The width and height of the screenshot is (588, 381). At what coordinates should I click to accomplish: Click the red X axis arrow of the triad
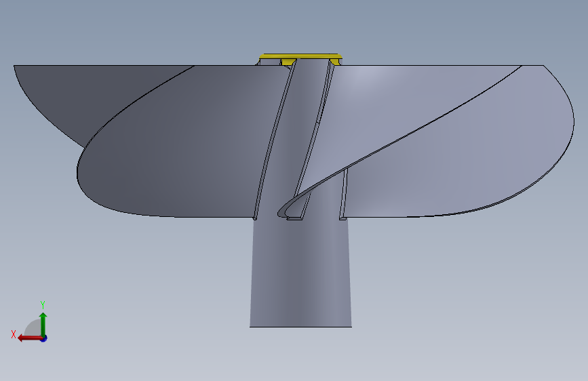click(30, 338)
